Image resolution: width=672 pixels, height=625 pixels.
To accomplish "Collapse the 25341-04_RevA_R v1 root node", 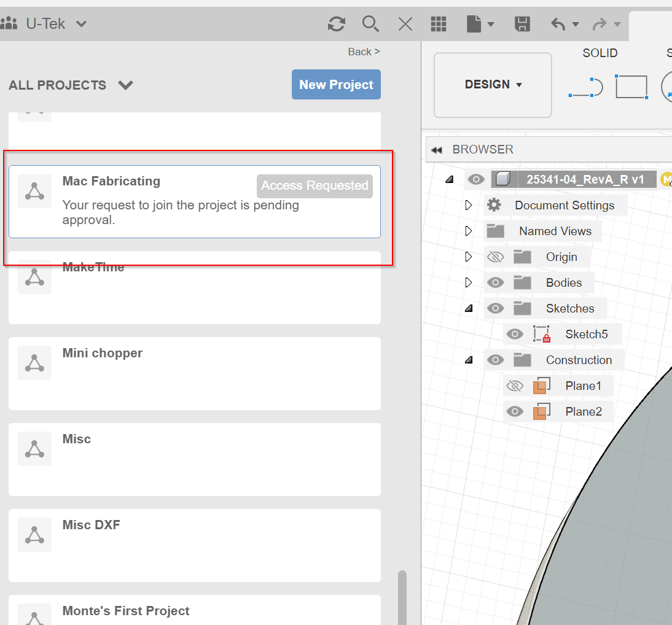I will (x=449, y=179).
